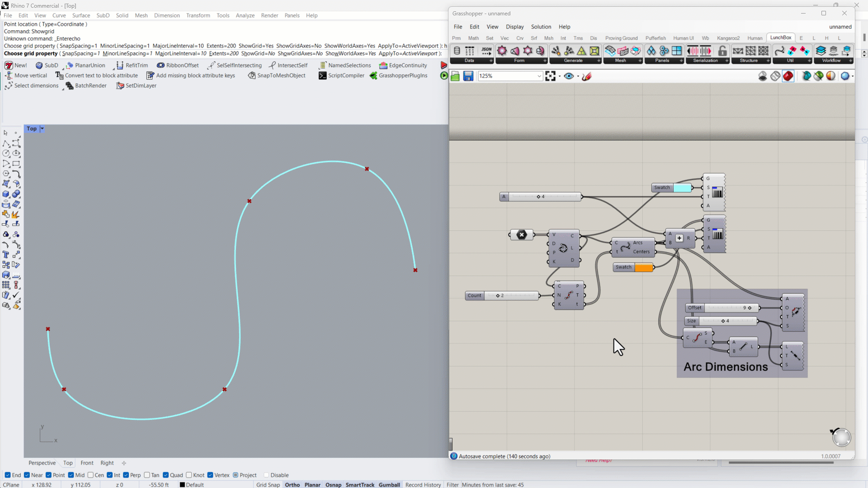Click the Grasshopper save file icon
The image size is (868, 488).
(468, 76)
